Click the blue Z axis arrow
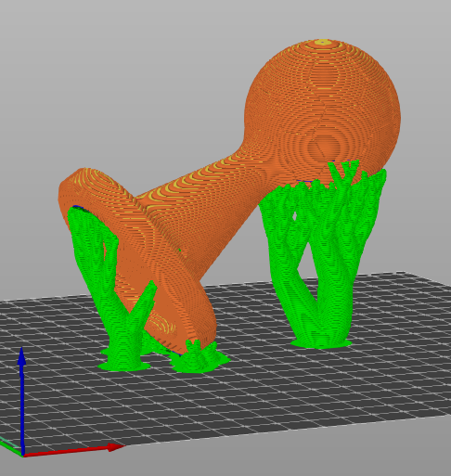Screen dimensions: 451x476 (x=21, y=401)
